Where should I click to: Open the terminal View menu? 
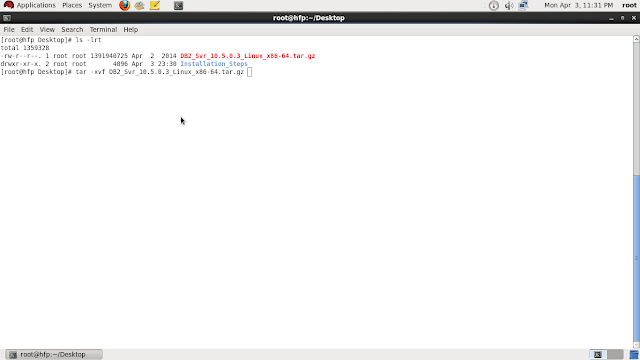(47, 29)
